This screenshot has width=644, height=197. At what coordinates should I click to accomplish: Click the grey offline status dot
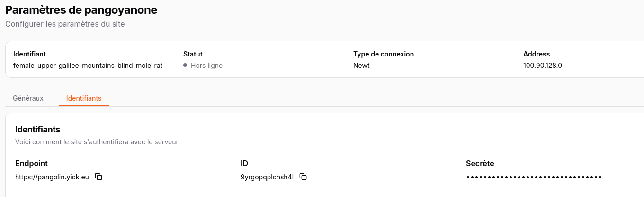[x=185, y=66]
